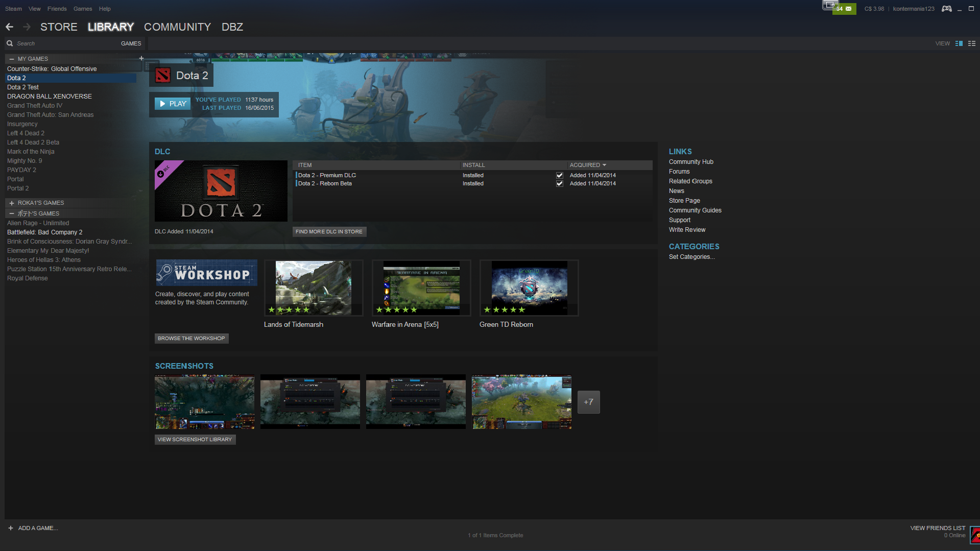Image resolution: width=980 pixels, height=551 pixels.
Task: Open the Friends menu
Action: pyautogui.click(x=57, y=9)
